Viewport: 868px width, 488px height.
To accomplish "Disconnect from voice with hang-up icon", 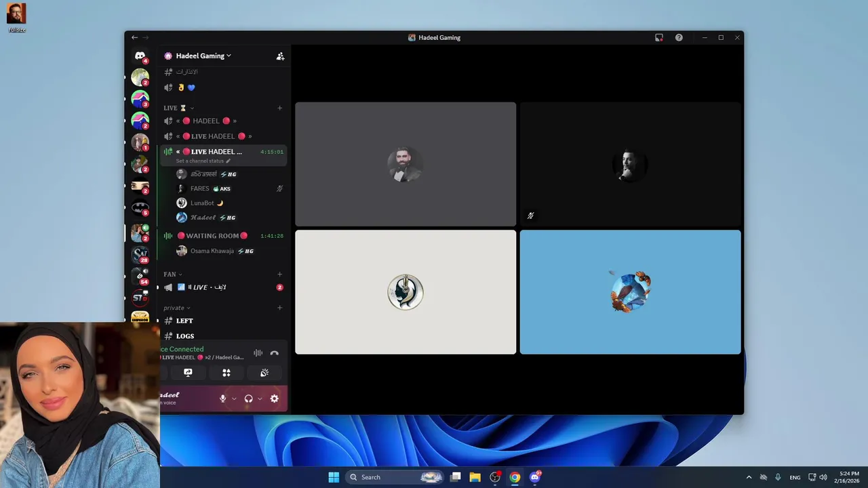I will pos(274,353).
